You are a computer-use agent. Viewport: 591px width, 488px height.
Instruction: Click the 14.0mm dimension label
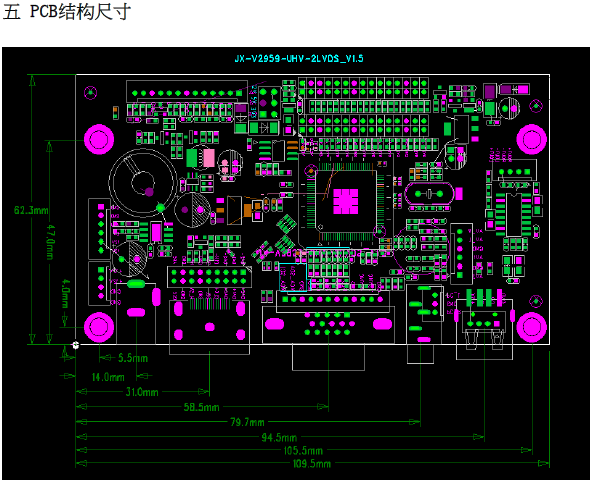point(108,376)
